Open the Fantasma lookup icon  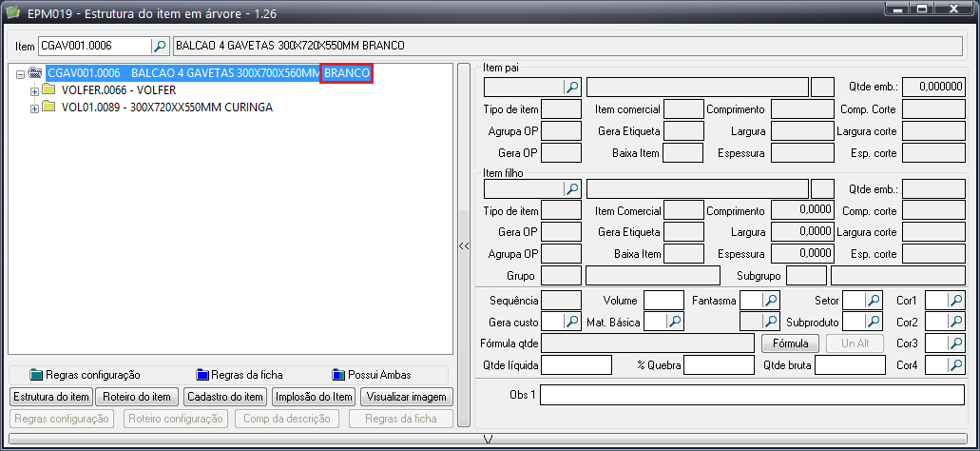point(771,301)
